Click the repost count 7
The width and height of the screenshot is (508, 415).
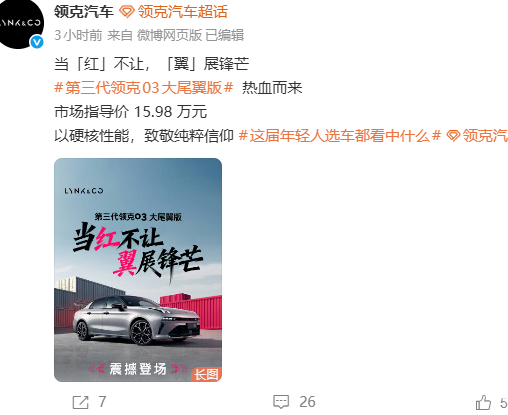click(102, 402)
